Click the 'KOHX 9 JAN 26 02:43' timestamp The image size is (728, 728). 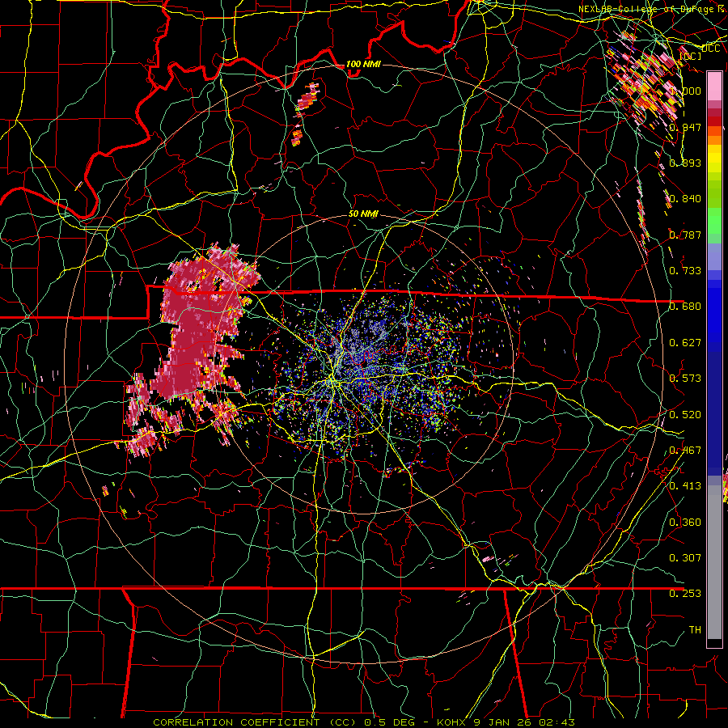click(506, 722)
